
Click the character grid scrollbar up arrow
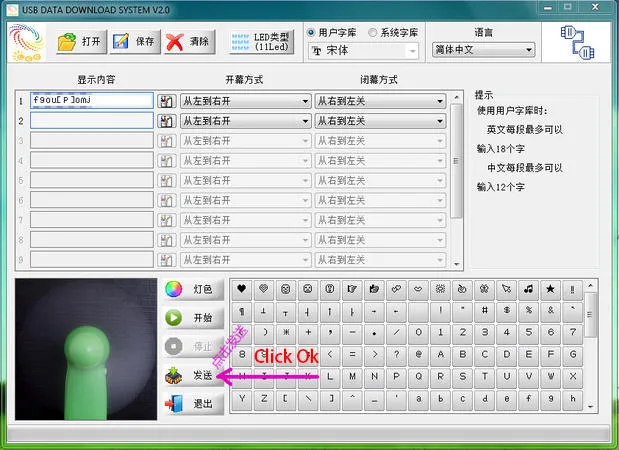click(x=591, y=285)
